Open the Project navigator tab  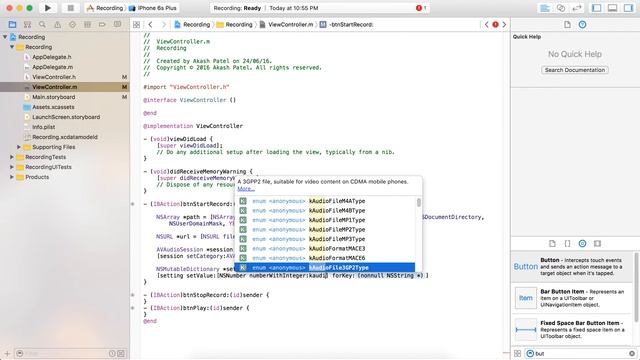(12, 24)
